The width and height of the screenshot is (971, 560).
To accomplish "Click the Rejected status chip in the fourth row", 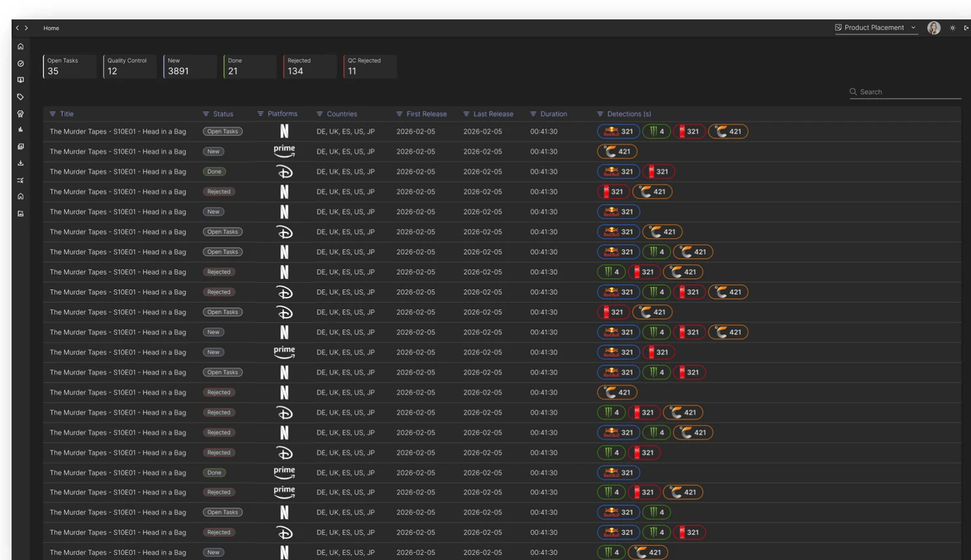I will point(219,191).
